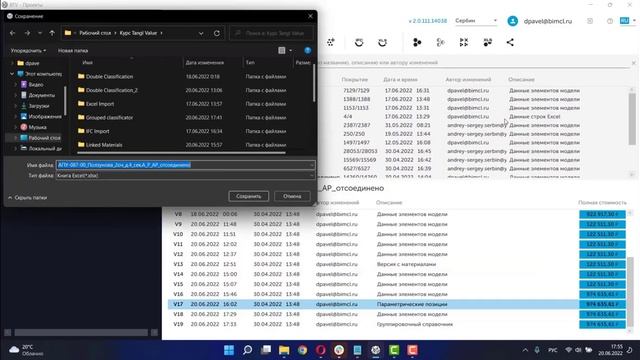Click the share icon in the app toolbar
Viewport: 640px width, 360px height.
[510, 42]
